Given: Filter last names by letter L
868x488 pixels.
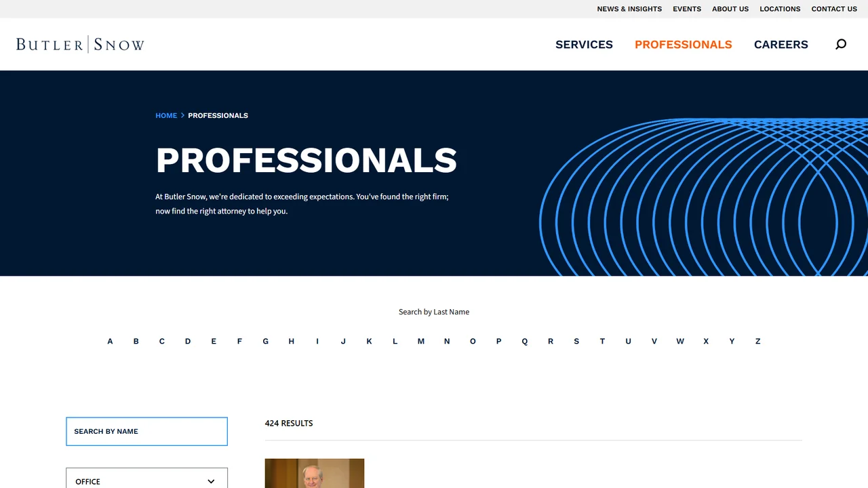Looking at the screenshot, I should click(395, 341).
